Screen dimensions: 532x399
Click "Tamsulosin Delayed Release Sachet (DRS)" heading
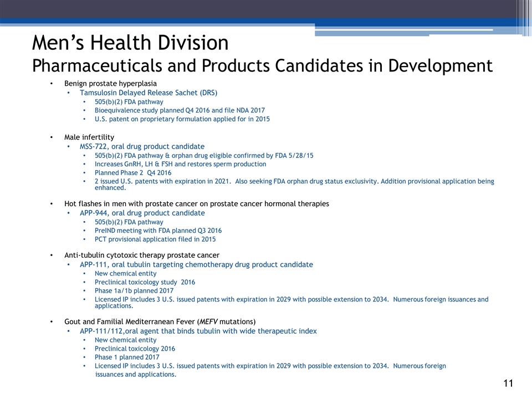(149, 93)
